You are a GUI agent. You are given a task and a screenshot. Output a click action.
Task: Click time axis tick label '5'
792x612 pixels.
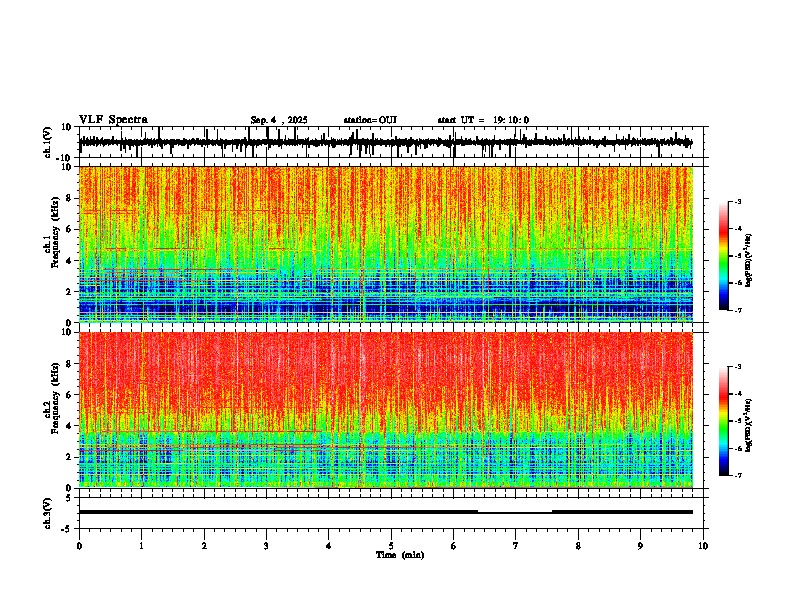[391, 546]
